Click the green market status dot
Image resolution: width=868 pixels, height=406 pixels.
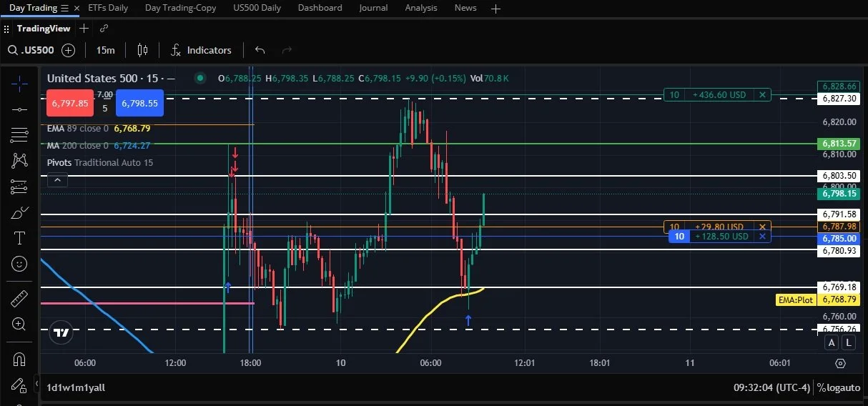pos(200,78)
